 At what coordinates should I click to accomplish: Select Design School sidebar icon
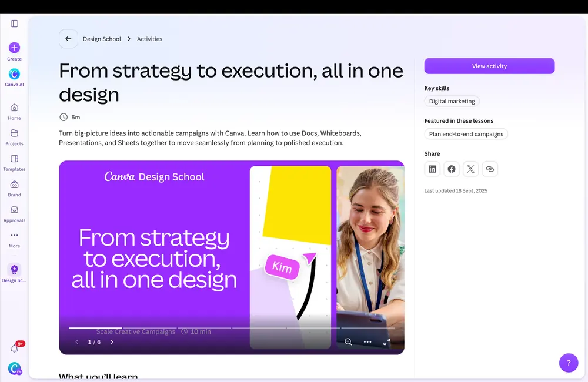click(x=14, y=270)
